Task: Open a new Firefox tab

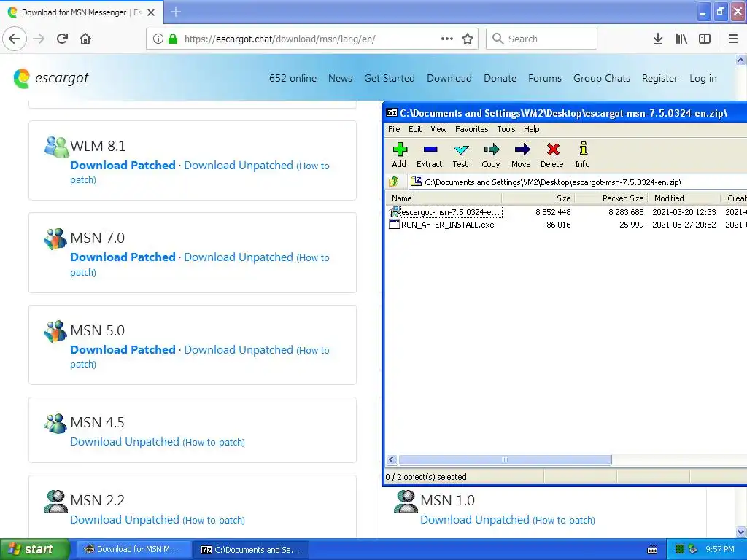Action: coord(176,12)
